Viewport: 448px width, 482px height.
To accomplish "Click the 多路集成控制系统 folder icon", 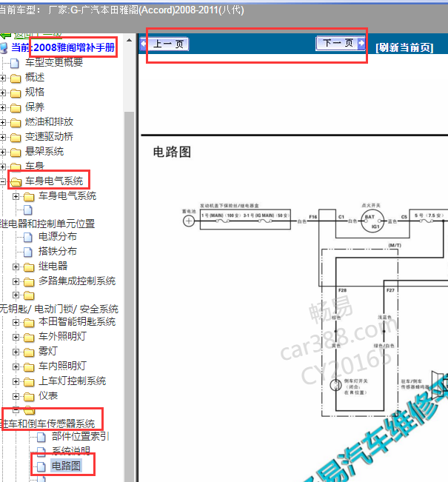I will click(x=29, y=281).
